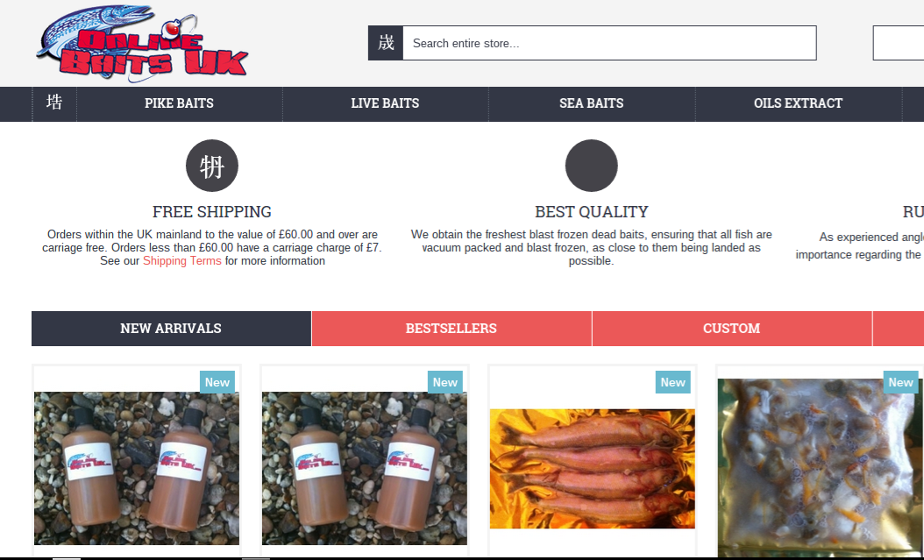Switch to the Bestsellers tab
This screenshot has width=924, height=560.
pyautogui.click(x=451, y=329)
